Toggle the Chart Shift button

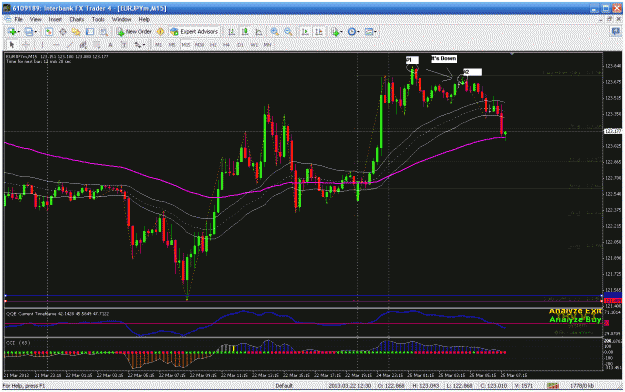click(319, 32)
